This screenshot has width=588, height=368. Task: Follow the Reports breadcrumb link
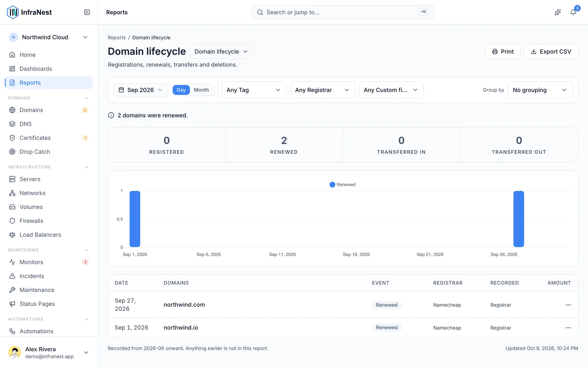pyautogui.click(x=117, y=38)
